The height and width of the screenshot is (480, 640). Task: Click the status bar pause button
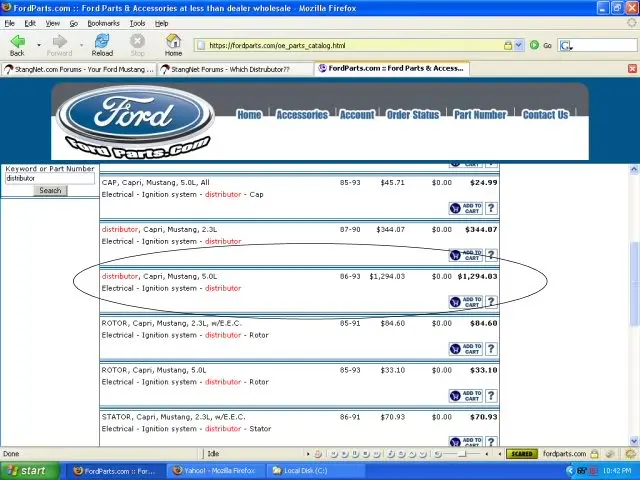coord(355,453)
